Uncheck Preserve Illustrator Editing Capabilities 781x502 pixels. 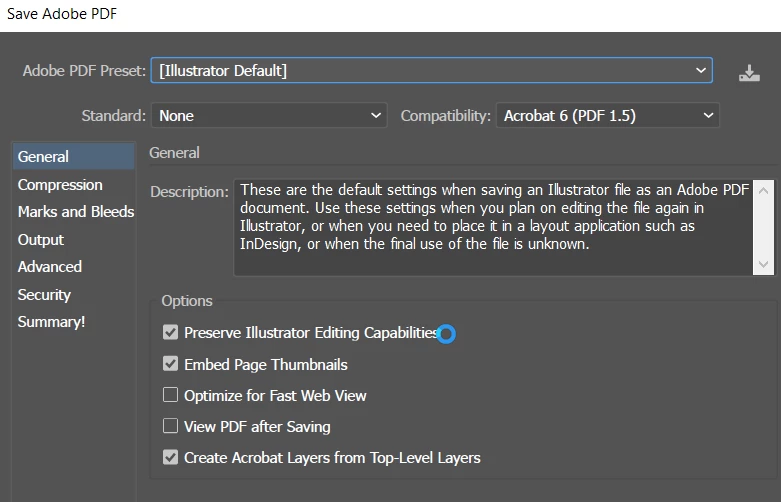pos(170,332)
